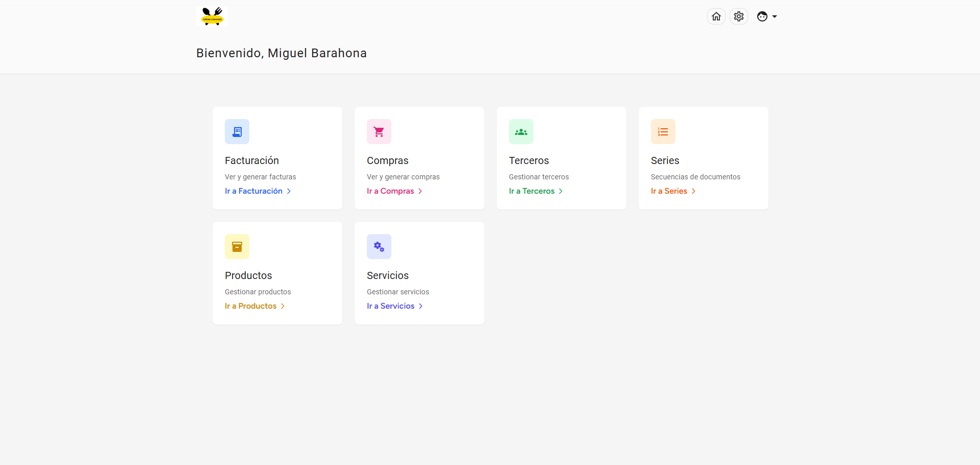Screen dimensions: 980x465
Task: Click the orange Series list icon
Action: point(663,132)
